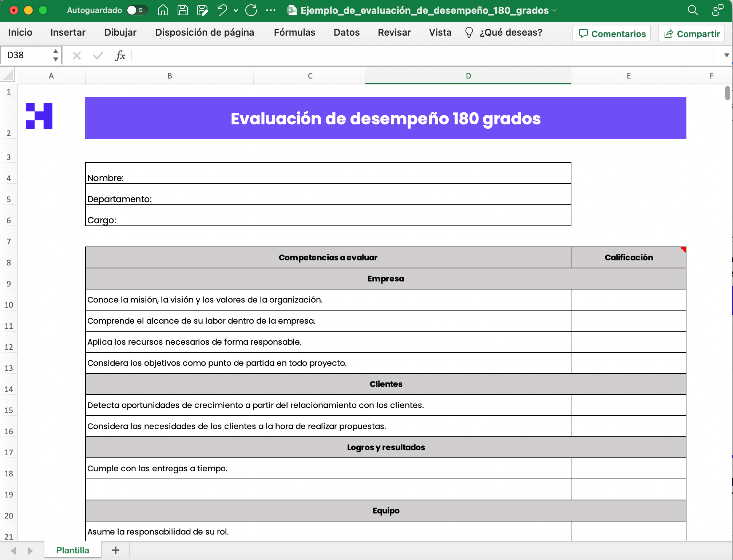Screen dimensions: 733x560
Task: Click the title Evaluación de desempeño 180 grados
Action: 385,118
